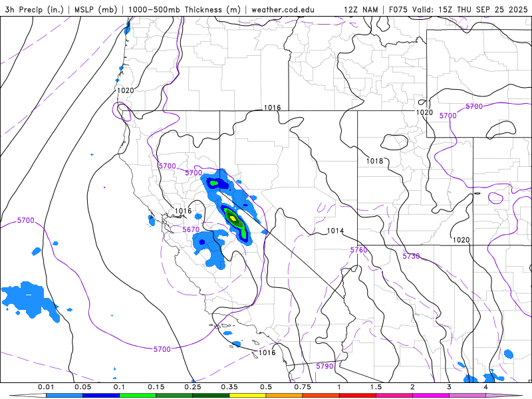
Task: Pick the magenta 2–3 legend swatch
Action: (430, 396)
